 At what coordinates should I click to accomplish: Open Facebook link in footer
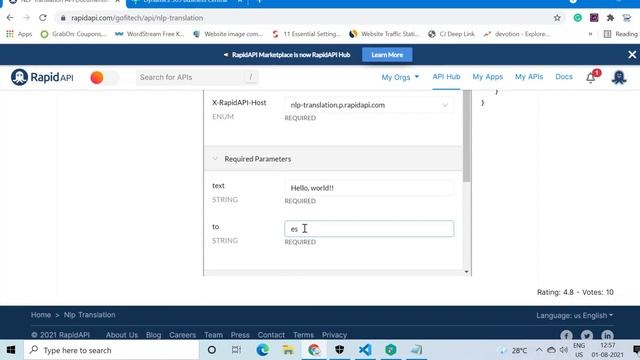[x=566, y=336]
